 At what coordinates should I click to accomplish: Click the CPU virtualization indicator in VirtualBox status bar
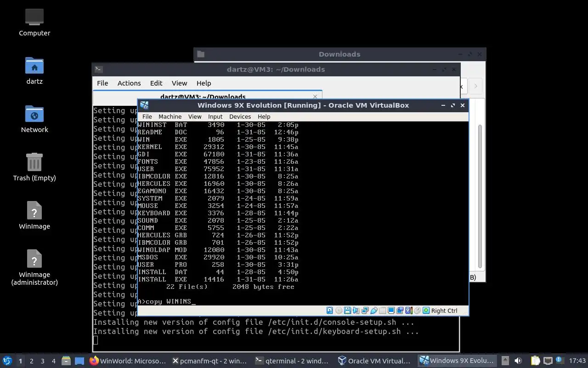(408, 310)
